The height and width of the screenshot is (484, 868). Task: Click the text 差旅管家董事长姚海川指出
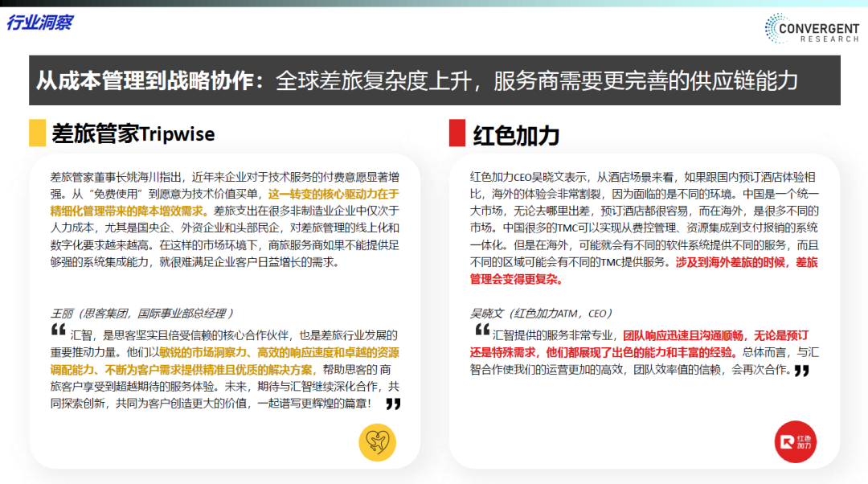(116, 177)
